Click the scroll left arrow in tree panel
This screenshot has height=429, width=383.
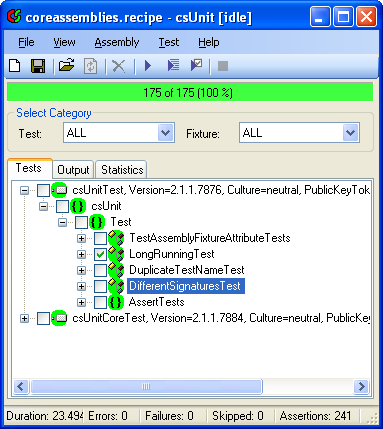coord(21,387)
